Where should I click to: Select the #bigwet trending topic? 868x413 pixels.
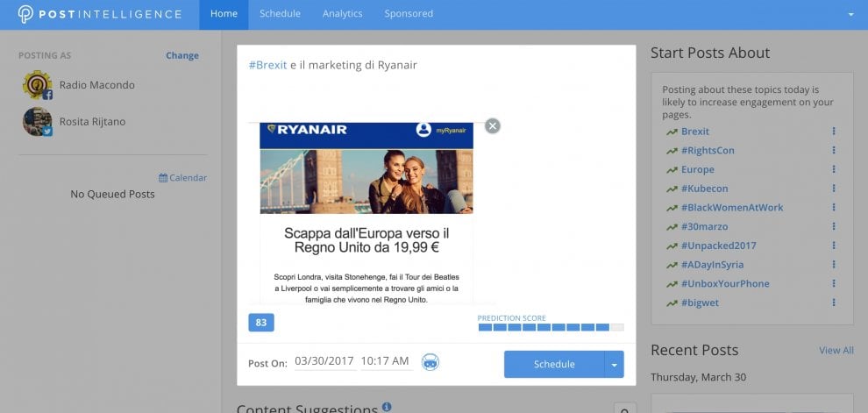pyautogui.click(x=700, y=303)
